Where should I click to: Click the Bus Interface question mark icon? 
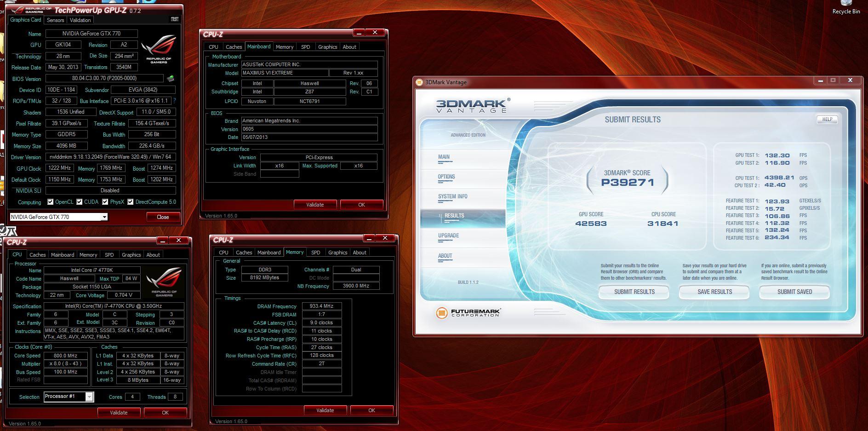point(174,101)
